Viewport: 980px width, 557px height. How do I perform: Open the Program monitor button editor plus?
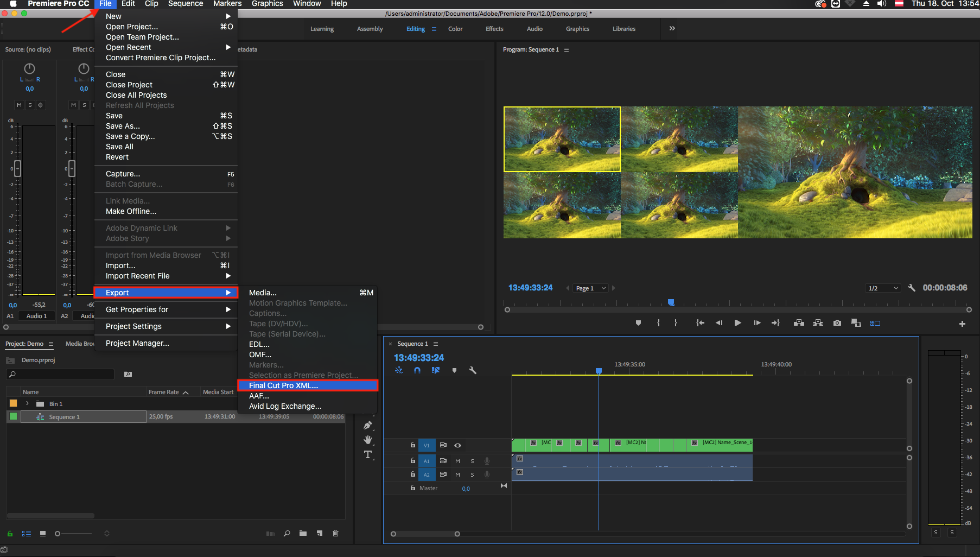click(x=962, y=324)
